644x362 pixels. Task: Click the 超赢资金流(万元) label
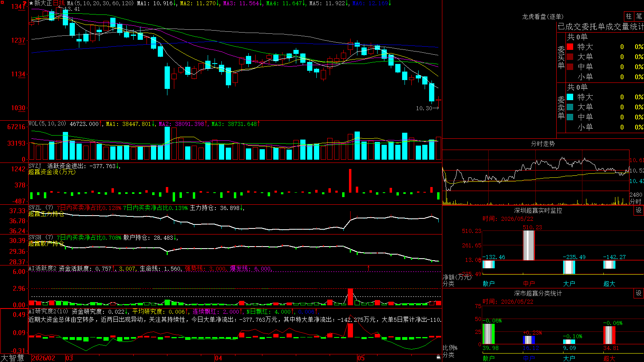pos(52,172)
